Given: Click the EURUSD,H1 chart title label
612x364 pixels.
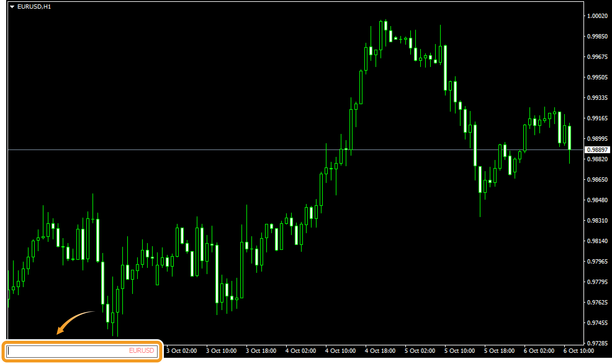Looking at the screenshot, I should point(34,7).
